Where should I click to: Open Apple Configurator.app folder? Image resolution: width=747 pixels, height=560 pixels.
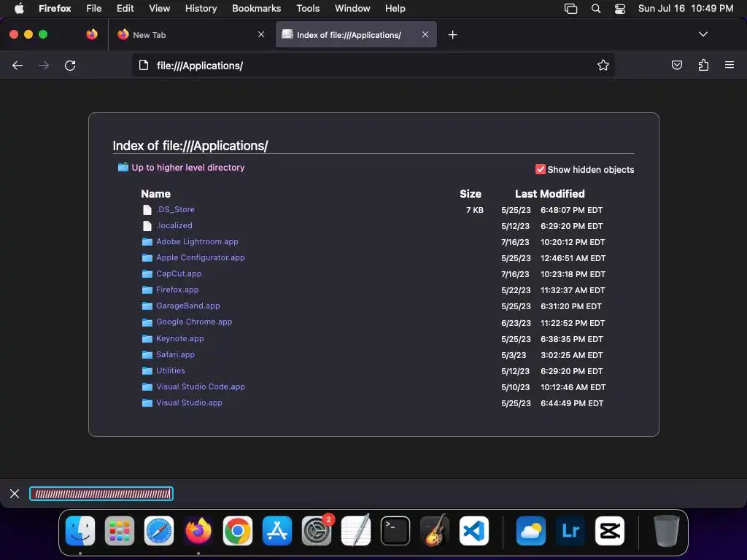[x=201, y=257]
